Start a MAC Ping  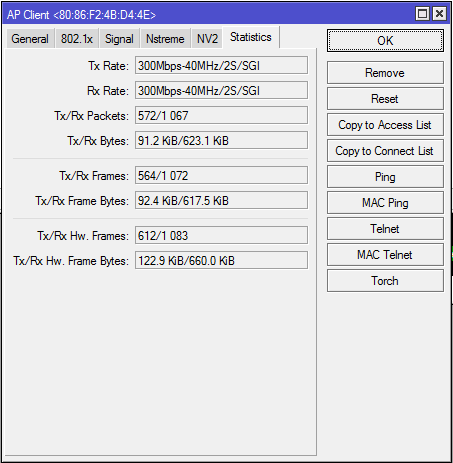click(385, 202)
